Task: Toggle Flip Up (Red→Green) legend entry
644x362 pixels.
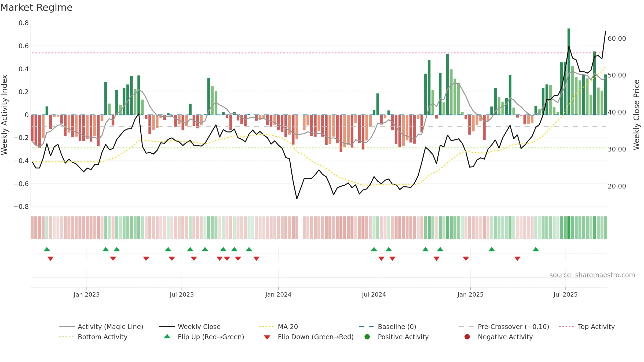Action: [x=204, y=337]
